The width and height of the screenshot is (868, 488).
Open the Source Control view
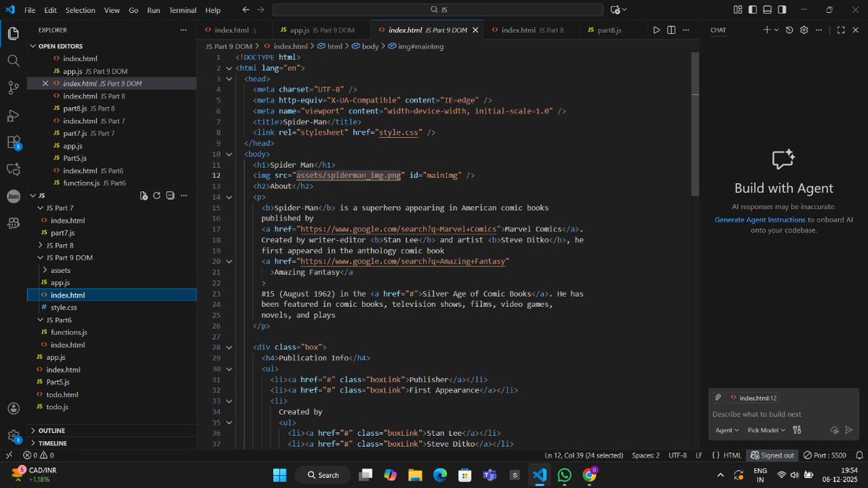pos(12,87)
